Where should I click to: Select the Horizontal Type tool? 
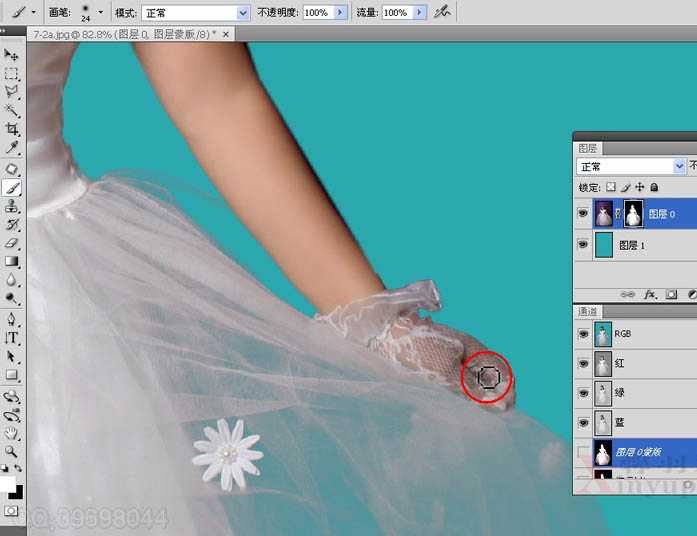pos(12,338)
